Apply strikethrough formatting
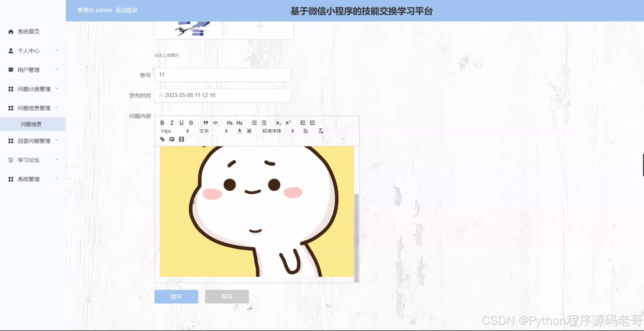 (x=191, y=123)
